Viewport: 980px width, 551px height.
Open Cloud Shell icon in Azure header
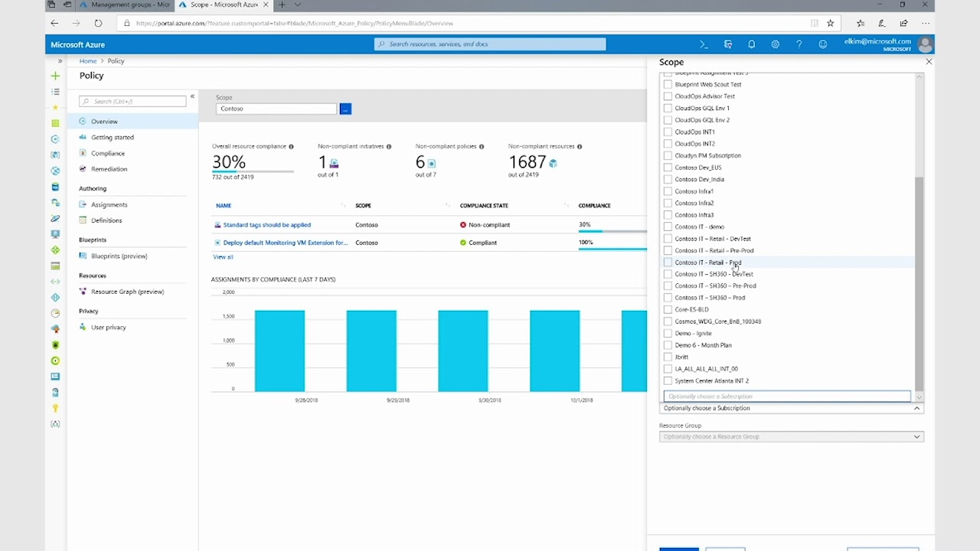pos(704,44)
